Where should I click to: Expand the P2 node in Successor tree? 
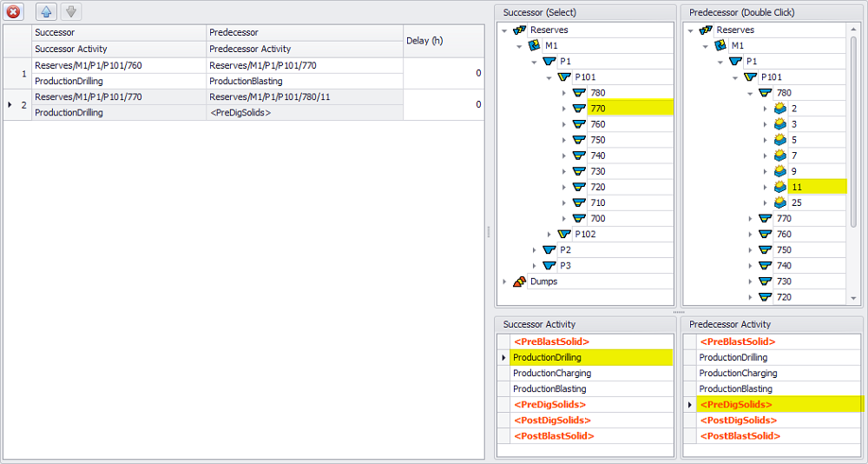(x=535, y=250)
